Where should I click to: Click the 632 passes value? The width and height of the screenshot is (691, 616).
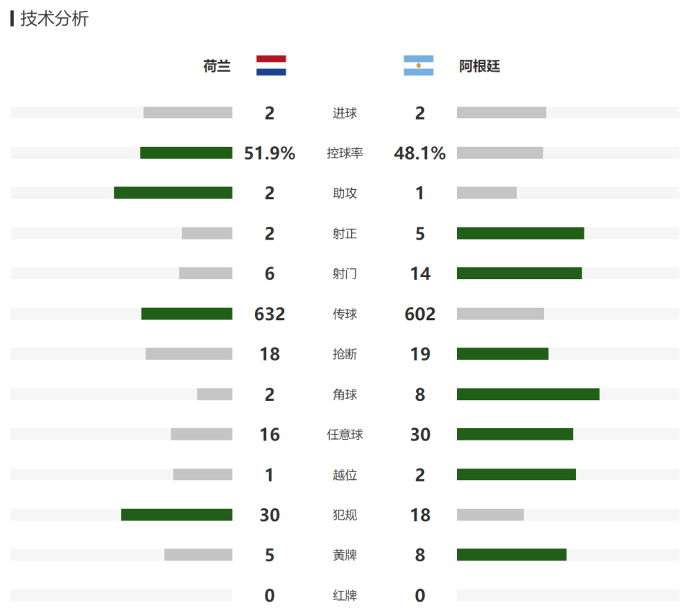tap(269, 314)
